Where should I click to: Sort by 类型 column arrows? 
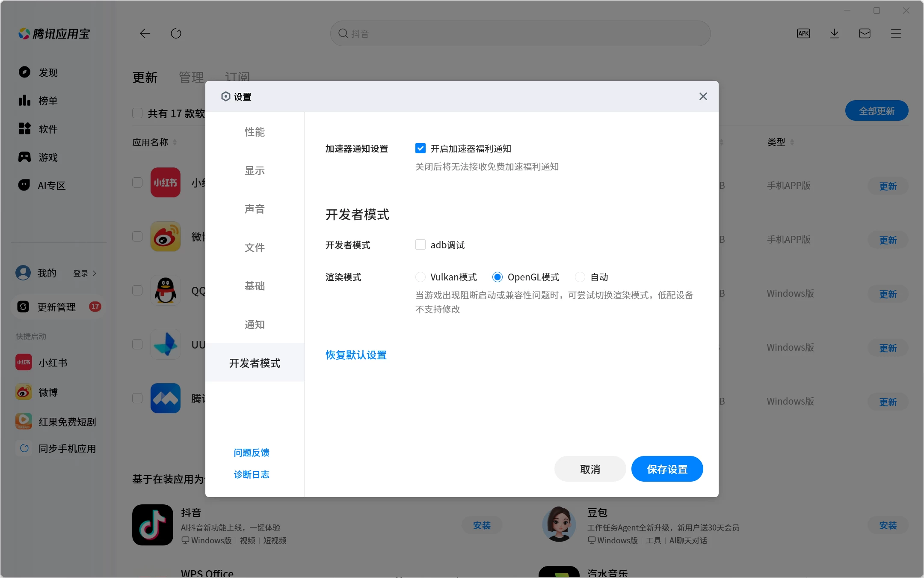[792, 142]
